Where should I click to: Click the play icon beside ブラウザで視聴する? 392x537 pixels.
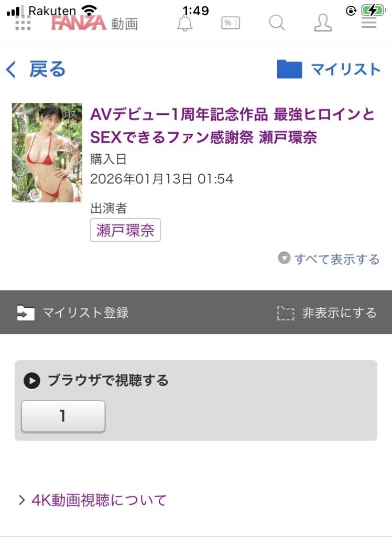[32, 381]
